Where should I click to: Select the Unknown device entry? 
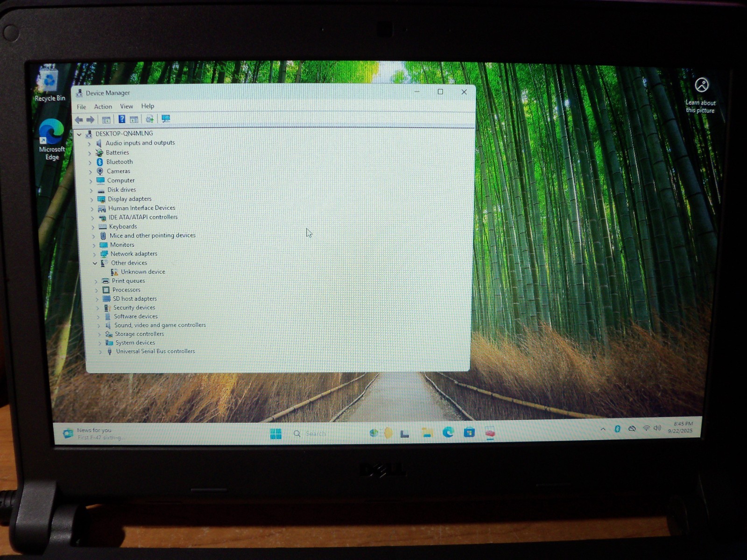[x=143, y=272]
